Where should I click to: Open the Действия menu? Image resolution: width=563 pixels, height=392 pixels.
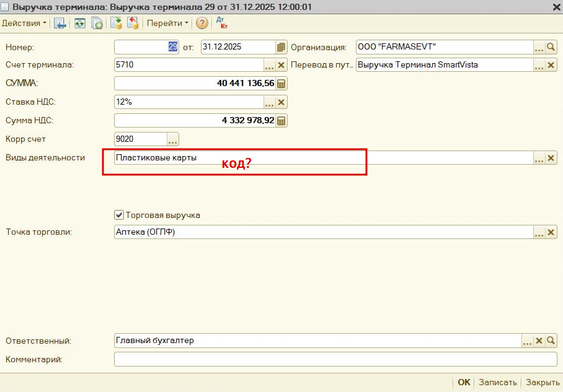click(x=24, y=24)
